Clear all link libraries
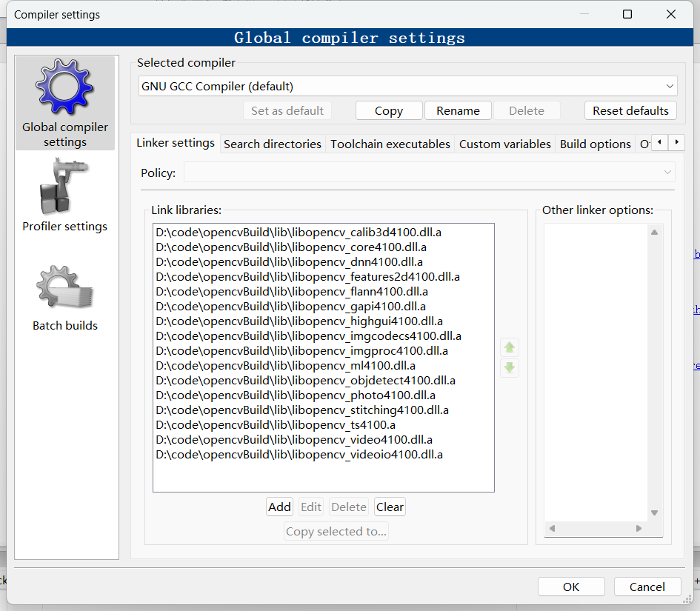Image resolution: width=700 pixels, height=611 pixels. pos(390,507)
